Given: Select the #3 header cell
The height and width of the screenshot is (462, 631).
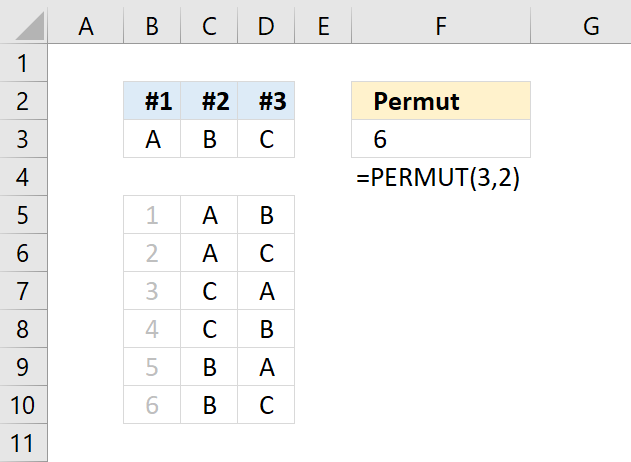Looking at the screenshot, I should pyautogui.click(x=266, y=101).
